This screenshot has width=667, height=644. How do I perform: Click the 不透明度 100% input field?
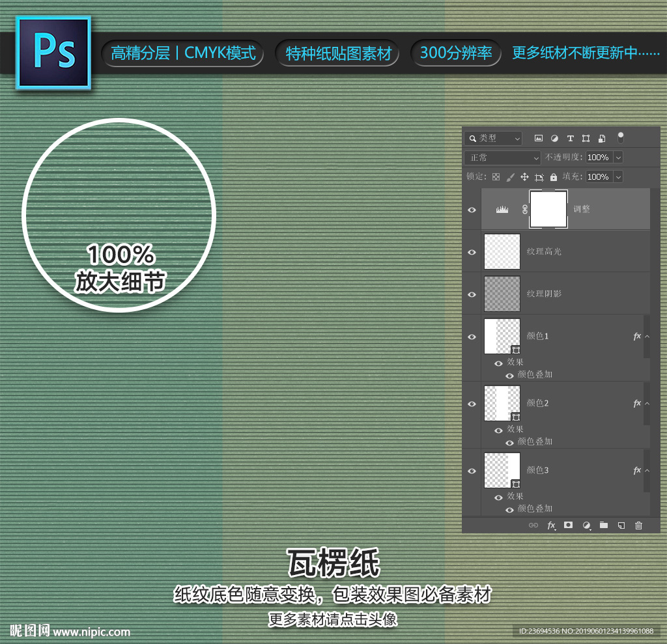[x=599, y=158]
